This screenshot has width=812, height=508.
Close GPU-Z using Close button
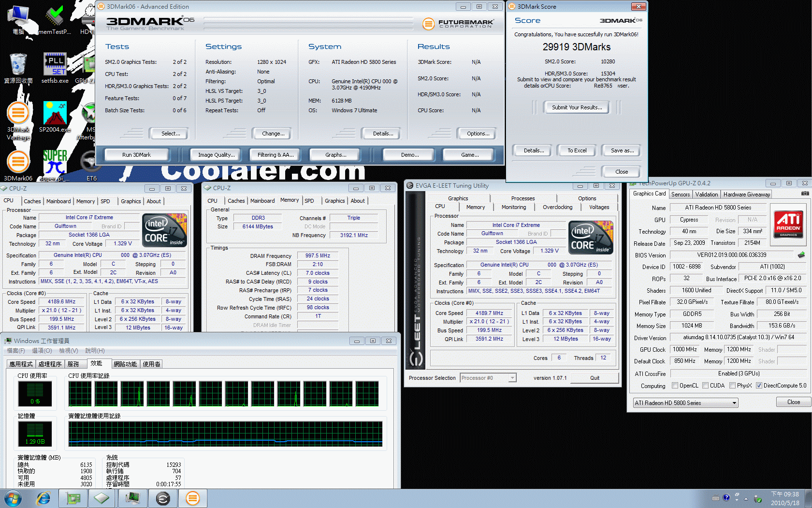pos(793,402)
